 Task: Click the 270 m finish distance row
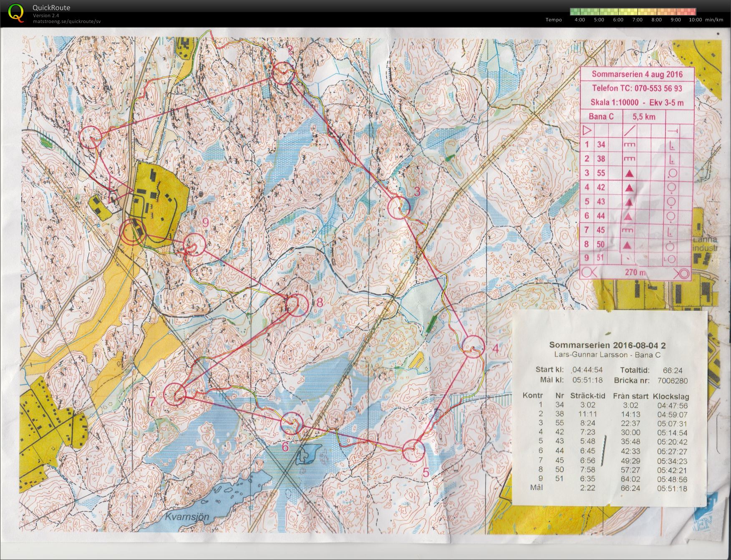635,273
